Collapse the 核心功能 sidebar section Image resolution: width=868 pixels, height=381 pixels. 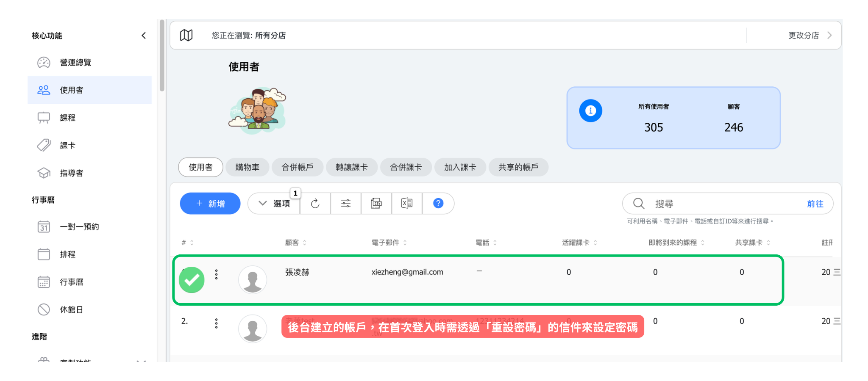point(144,36)
